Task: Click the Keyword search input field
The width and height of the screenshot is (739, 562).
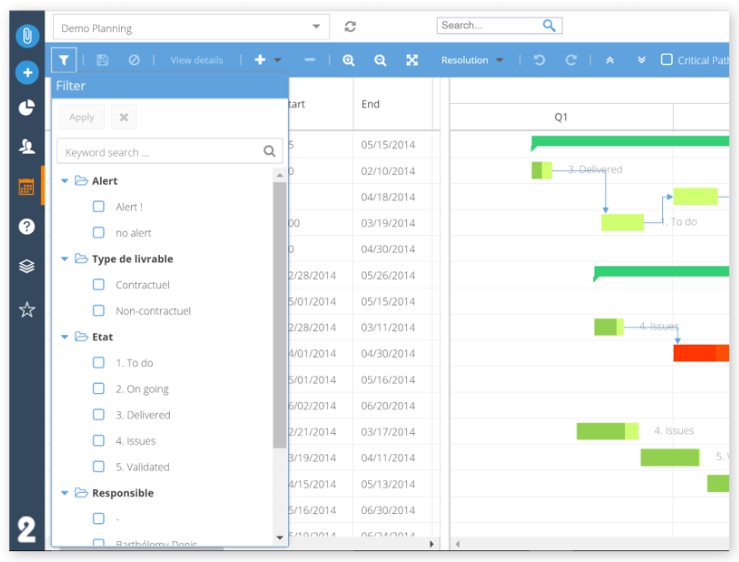Action: click(x=160, y=152)
